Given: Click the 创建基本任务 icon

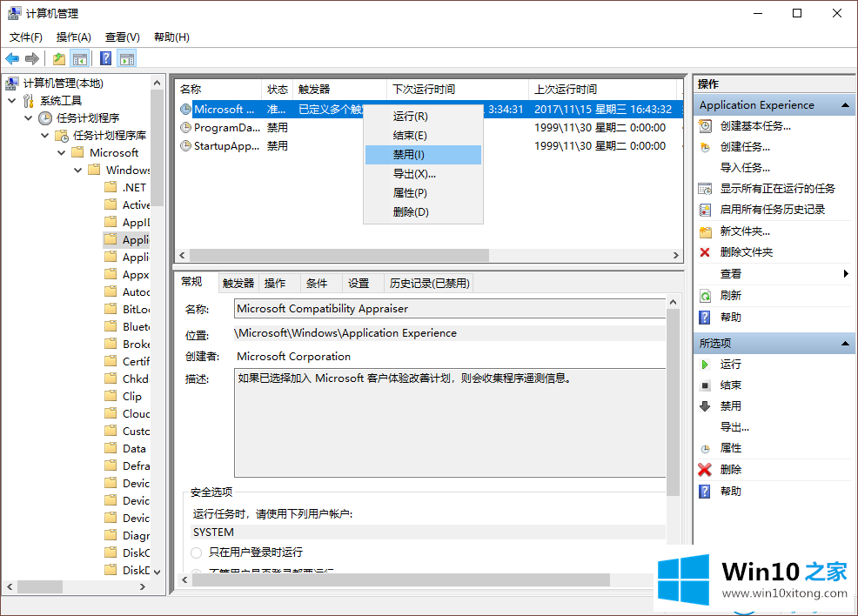Looking at the screenshot, I should tap(706, 126).
